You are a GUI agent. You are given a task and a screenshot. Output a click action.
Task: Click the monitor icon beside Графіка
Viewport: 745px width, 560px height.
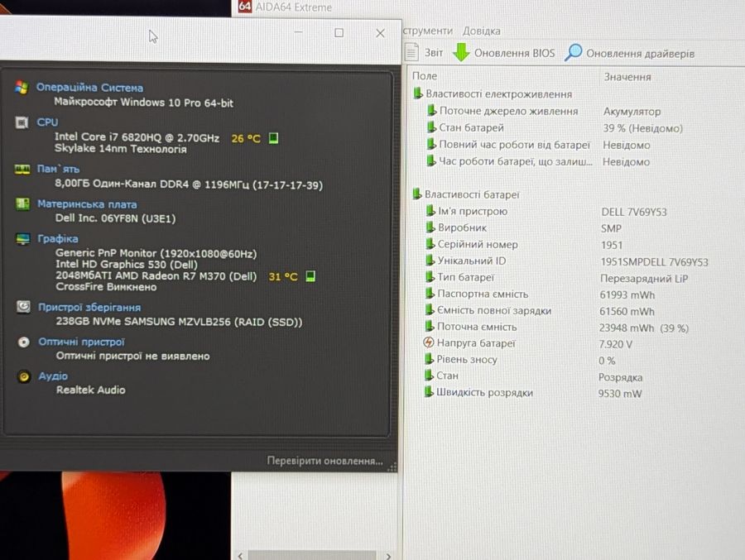(x=22, y=238)
